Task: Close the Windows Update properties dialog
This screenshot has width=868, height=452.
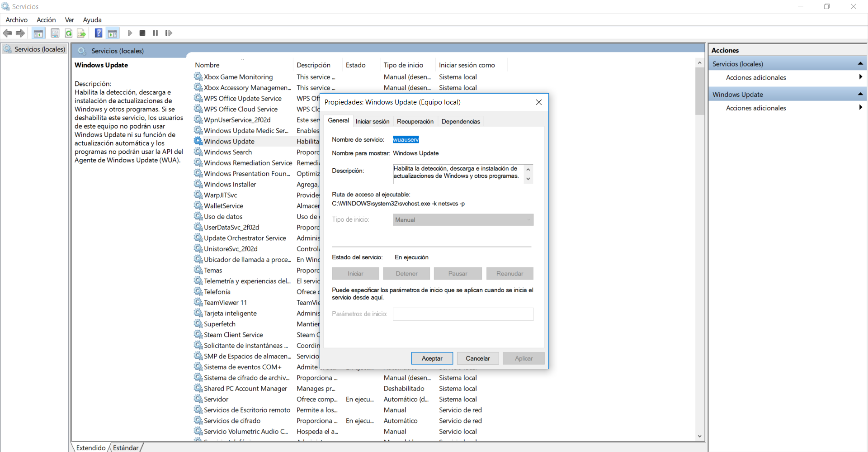Action: pyautogui.click(x=539, y=102)
